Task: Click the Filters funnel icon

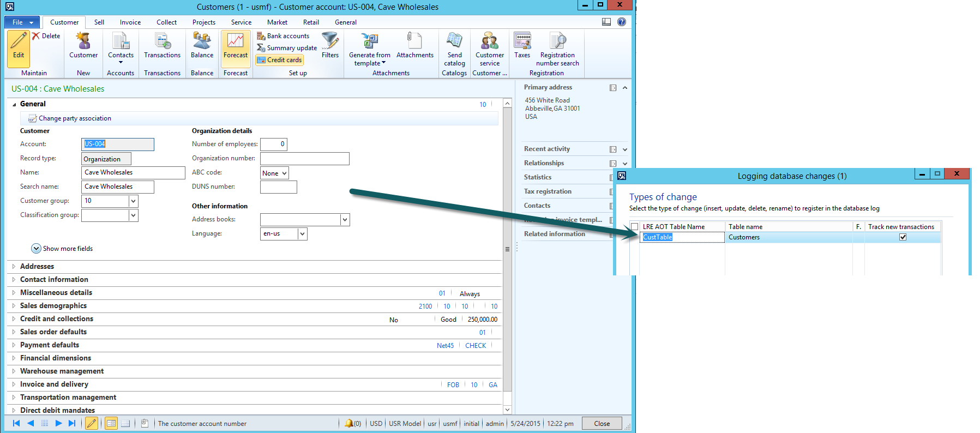Action: click(x=330, y=43)
